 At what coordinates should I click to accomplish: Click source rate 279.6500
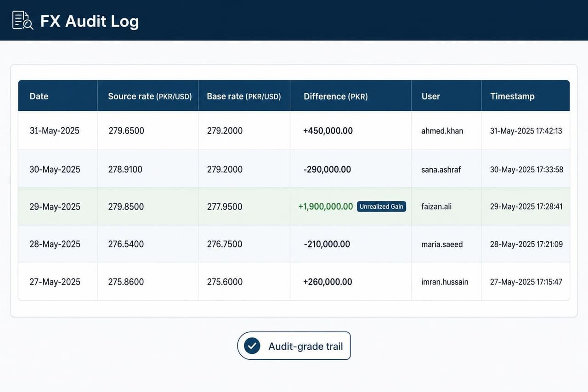pos(126,131)
